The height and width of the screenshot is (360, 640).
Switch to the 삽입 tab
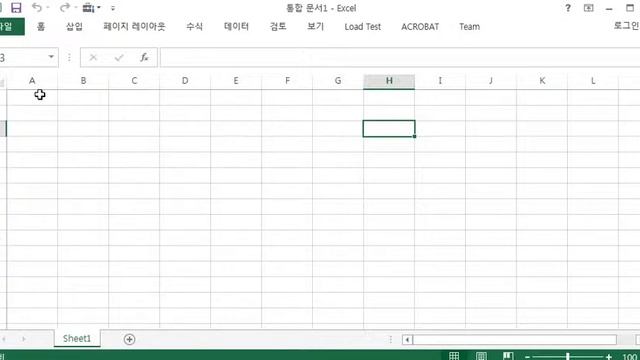[x=74, y=27]
